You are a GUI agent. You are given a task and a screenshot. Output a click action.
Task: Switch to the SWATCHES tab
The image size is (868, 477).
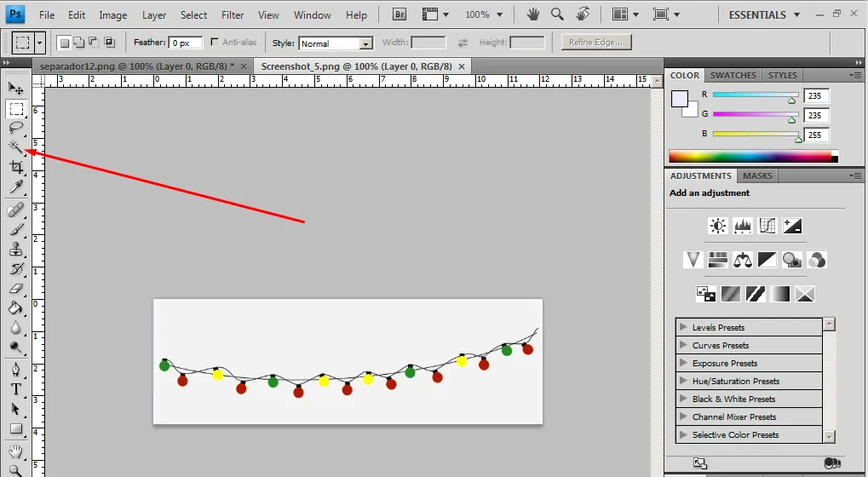coord(733,75)
